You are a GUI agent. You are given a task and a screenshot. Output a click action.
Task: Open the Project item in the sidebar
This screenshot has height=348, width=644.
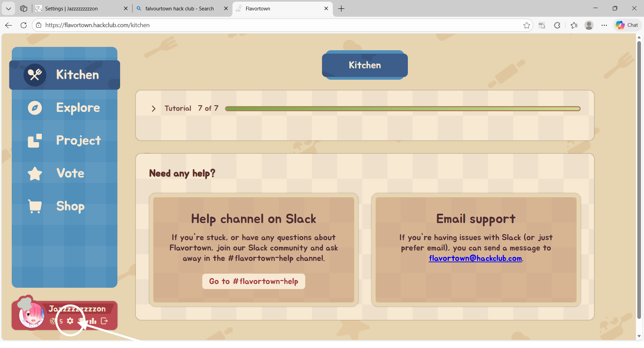[64, 140]
